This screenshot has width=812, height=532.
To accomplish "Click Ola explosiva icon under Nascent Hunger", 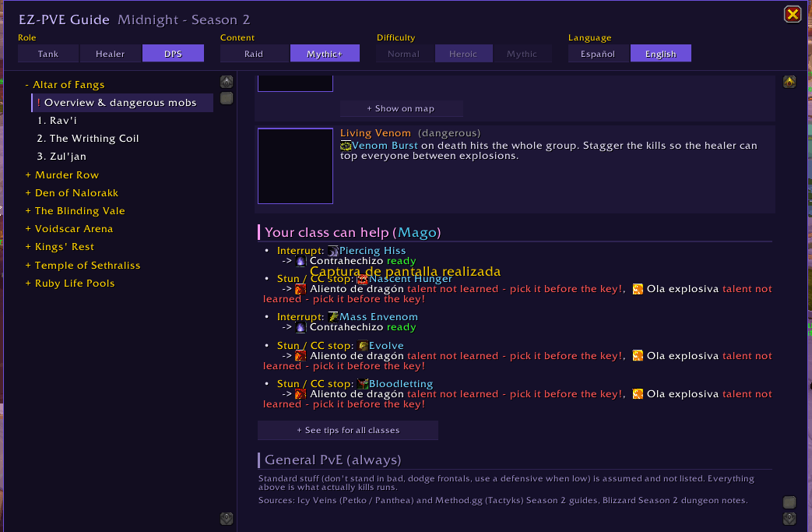I will 638,289.
